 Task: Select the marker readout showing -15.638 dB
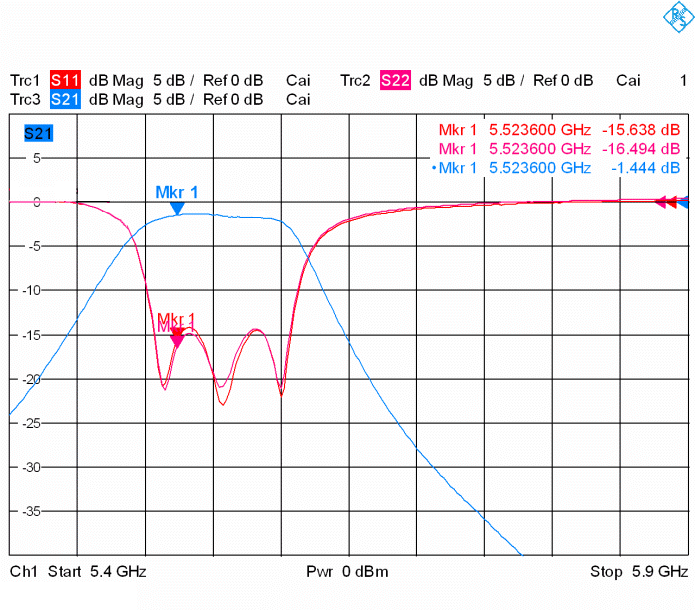pos(560,131)
